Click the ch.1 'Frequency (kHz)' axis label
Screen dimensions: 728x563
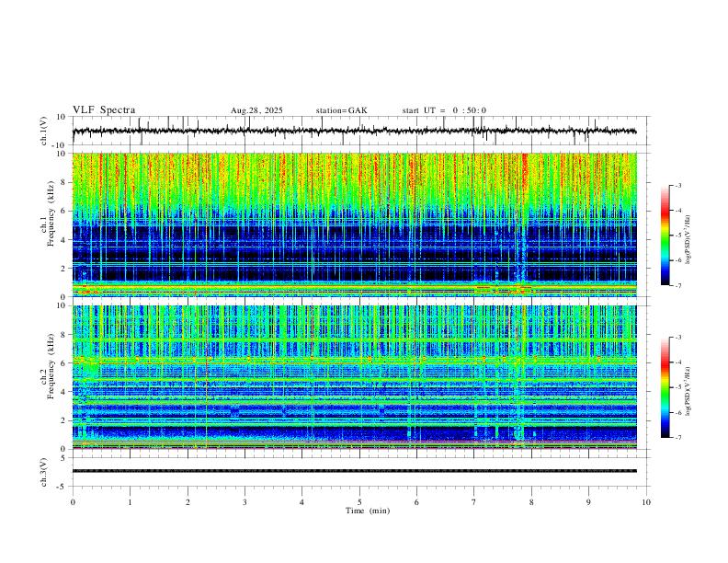click(x=51, y=213)
